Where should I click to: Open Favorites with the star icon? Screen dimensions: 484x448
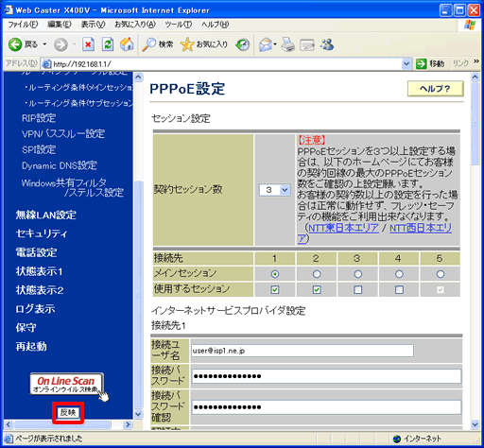(203, 44)
